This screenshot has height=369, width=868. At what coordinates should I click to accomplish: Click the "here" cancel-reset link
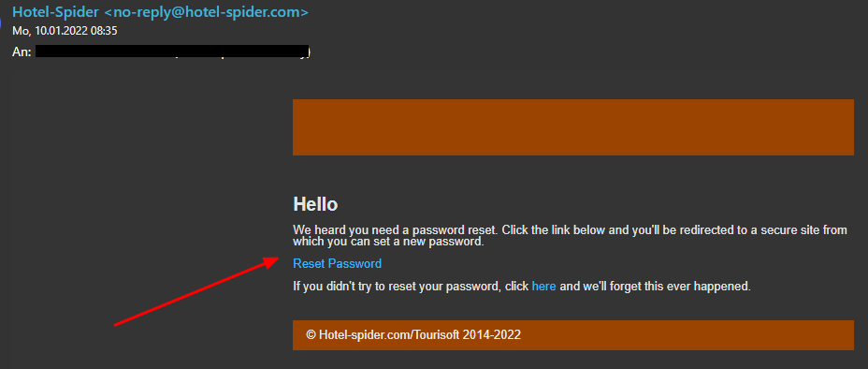543,287
